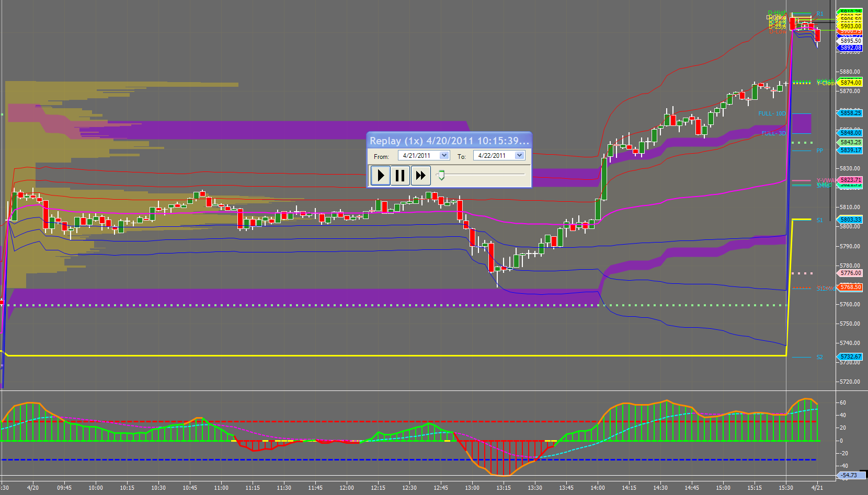Click the S1 support level label
This screenshot has height=495, width=868.
[820, 220]
